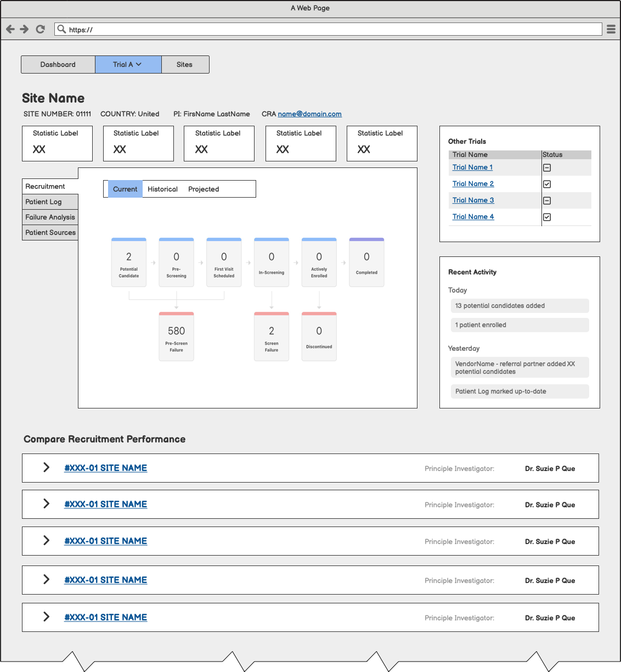Click the Trial Name column header
This screenshot has height=672, width=621.
pyautogui.click(x=495, y=155)
